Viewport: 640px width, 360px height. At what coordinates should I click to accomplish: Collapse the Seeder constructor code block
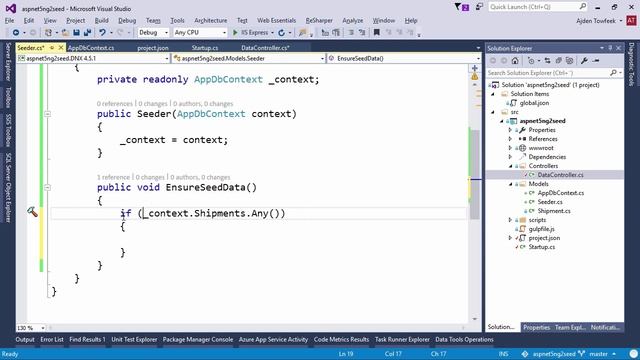(47, 114)
